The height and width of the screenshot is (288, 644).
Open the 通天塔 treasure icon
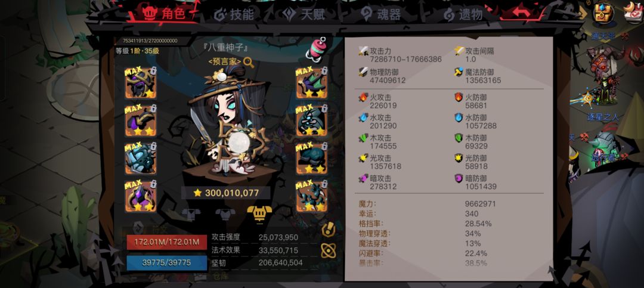pos(603,14)
